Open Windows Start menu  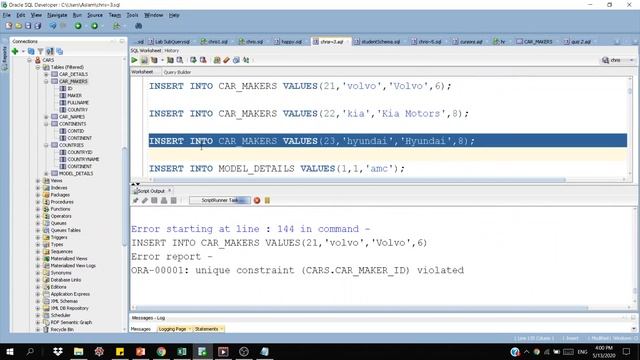9,351
